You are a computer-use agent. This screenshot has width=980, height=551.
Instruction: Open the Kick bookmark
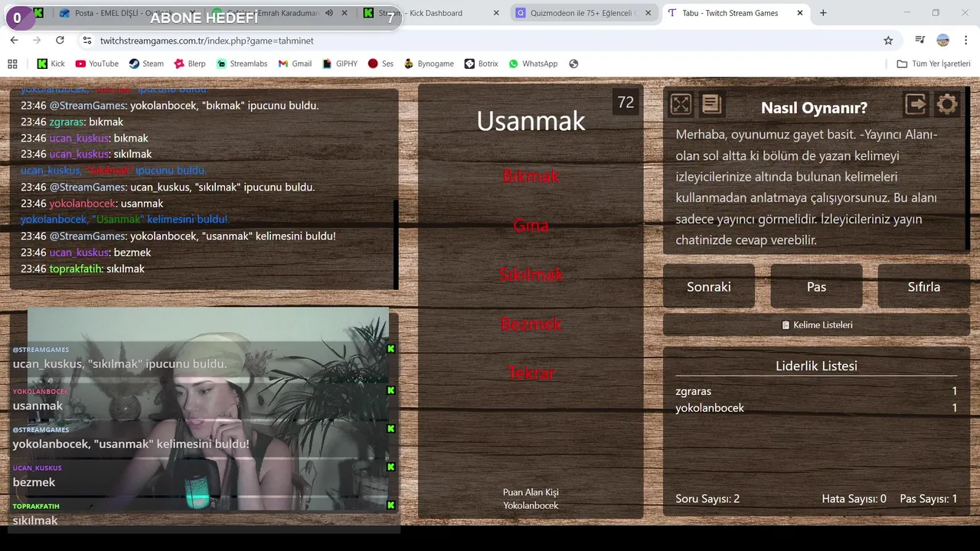(x=51, y=64)
